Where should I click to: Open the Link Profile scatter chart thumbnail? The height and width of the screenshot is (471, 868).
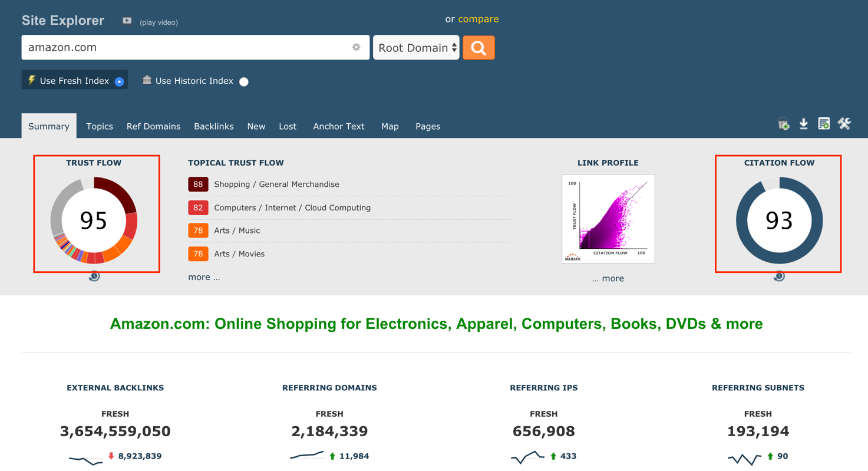[608, 219]
